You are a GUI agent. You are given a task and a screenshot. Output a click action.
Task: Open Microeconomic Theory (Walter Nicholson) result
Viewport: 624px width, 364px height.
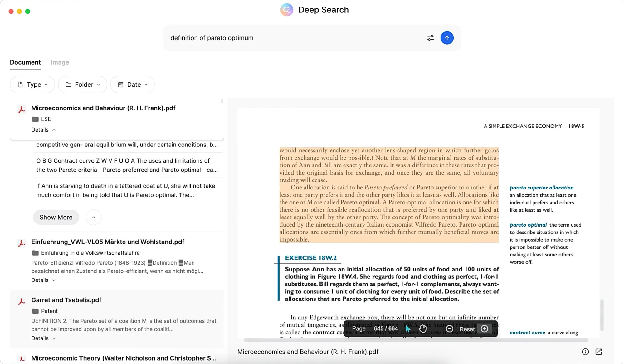(124, 358)
